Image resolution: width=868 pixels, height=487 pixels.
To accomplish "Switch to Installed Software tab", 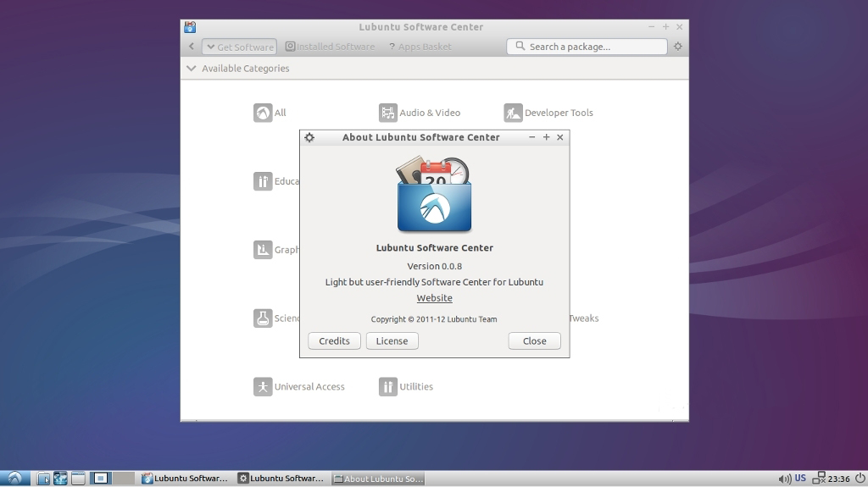I will [330, 47].
